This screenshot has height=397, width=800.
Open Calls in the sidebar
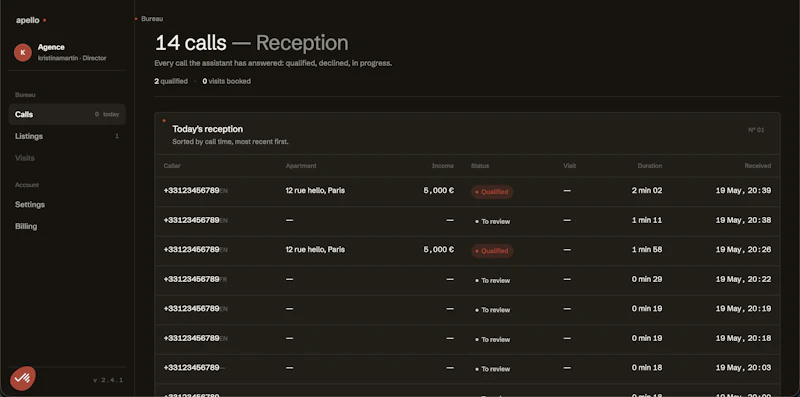[x=67, y=114]
